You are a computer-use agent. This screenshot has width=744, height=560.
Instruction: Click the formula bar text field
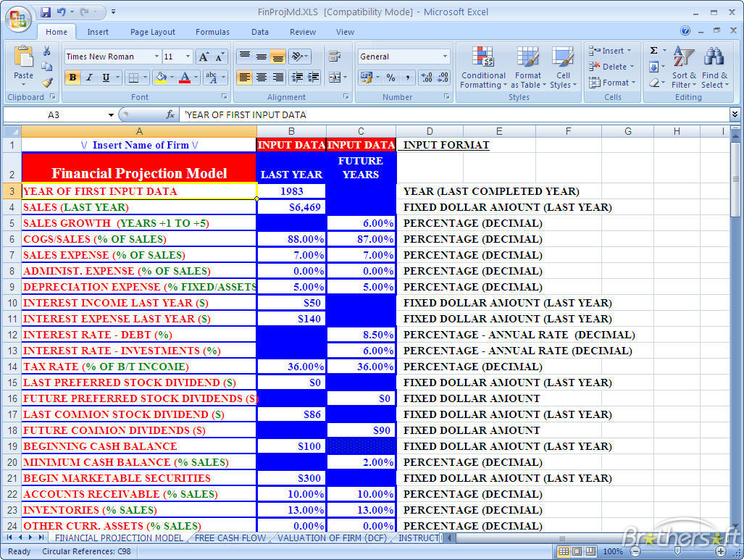pos(449,114)
